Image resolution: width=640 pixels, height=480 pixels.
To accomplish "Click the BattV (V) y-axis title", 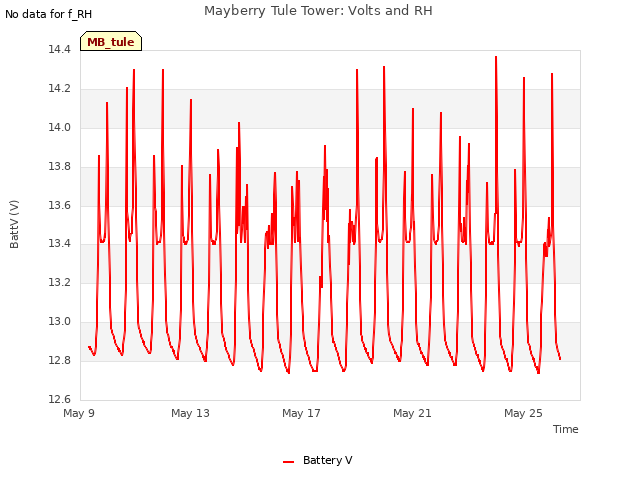I will pos(14,224).
